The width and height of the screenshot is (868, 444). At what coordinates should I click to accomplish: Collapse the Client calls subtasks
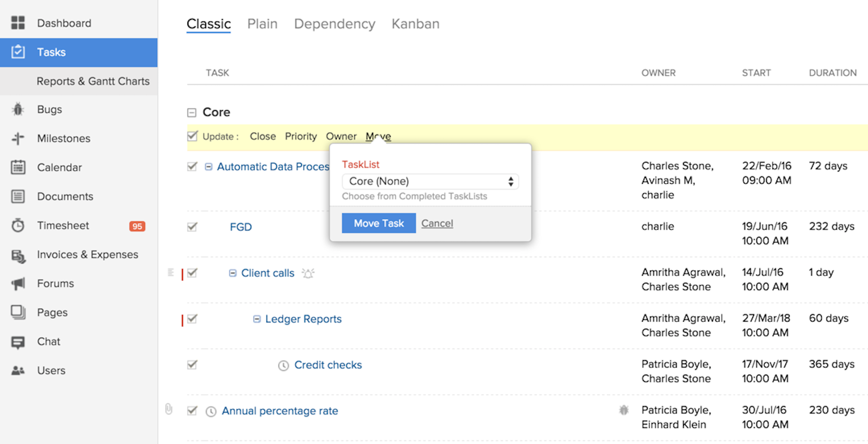coord(232,273)
